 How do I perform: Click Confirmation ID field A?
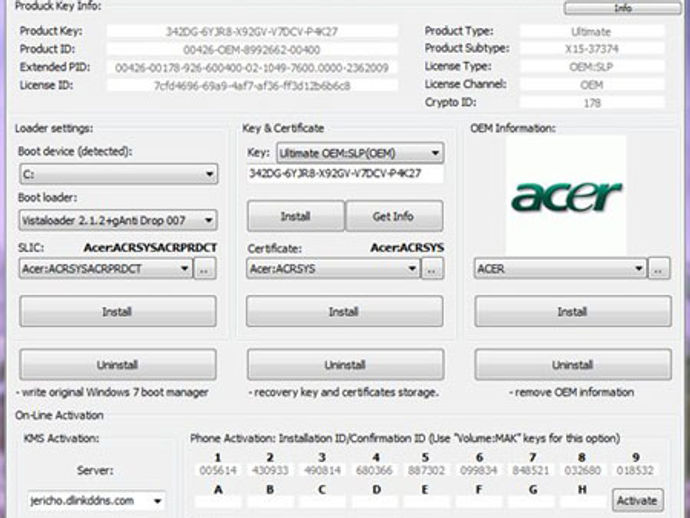click(x=218, y=502)
